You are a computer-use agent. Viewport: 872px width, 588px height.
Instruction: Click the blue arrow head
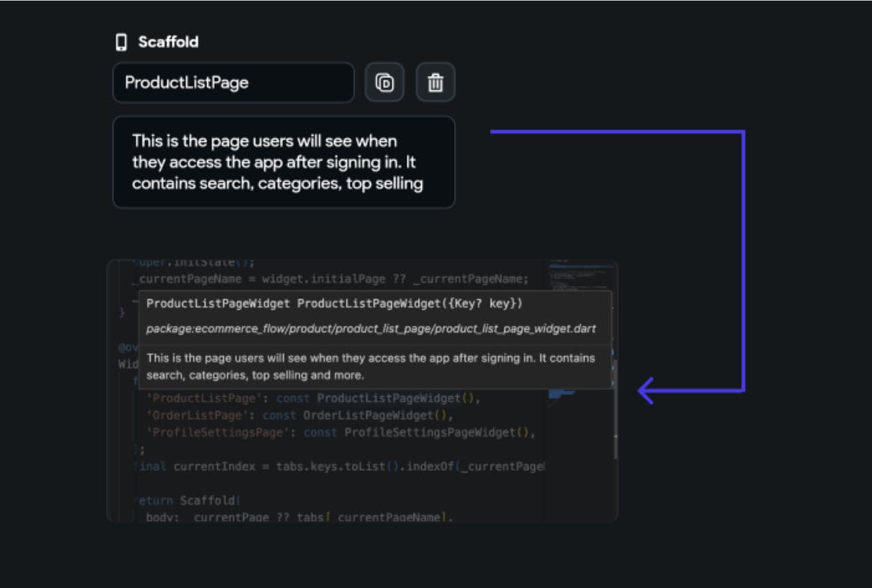pyautogui.click(x=646, y=390)
